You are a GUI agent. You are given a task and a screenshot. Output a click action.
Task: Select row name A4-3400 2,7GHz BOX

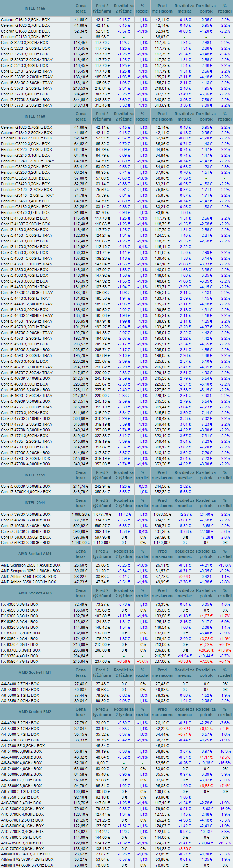coord(20,684)
